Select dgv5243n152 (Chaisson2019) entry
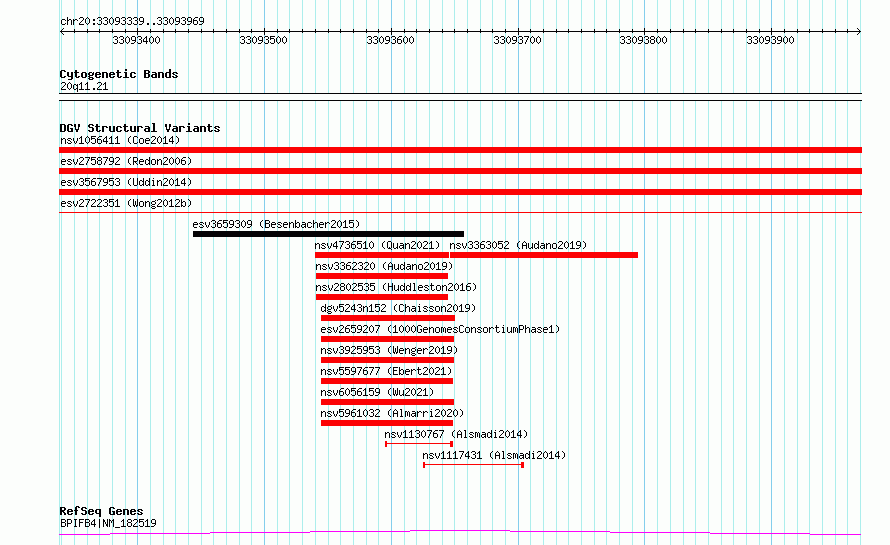Viewport: 890px width, 545px height. click(398, 308)
